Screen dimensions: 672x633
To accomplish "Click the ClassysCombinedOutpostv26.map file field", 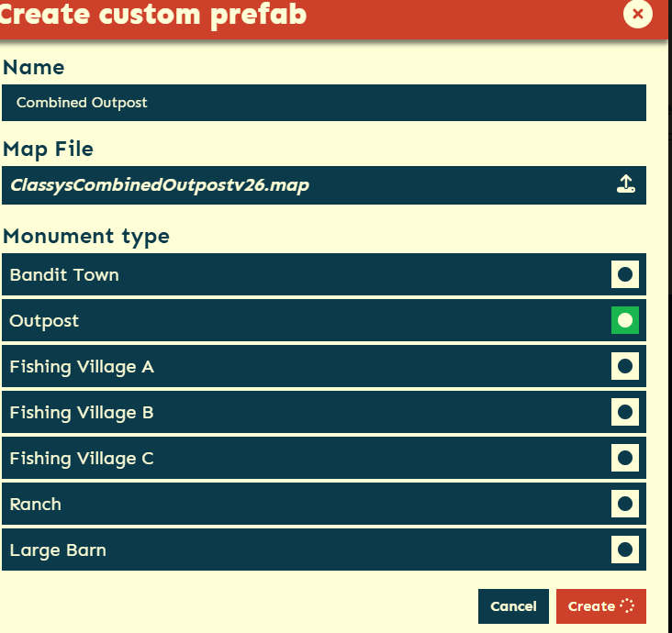I will click(x=303, y=185).
